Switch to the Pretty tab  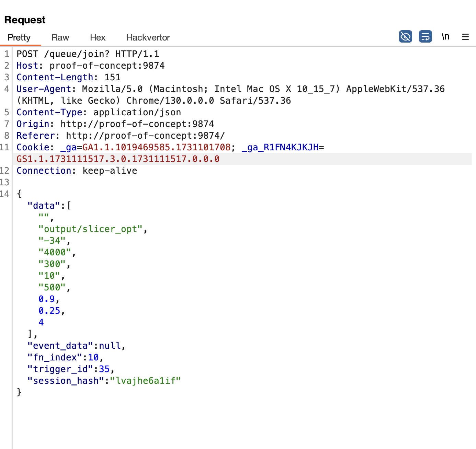pos(19,37)
